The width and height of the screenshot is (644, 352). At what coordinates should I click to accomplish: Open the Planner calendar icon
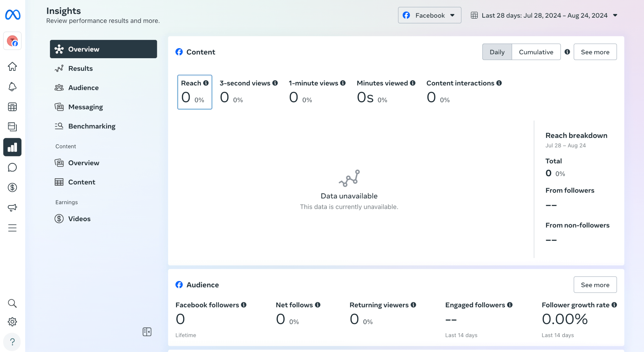click(12, 107)
